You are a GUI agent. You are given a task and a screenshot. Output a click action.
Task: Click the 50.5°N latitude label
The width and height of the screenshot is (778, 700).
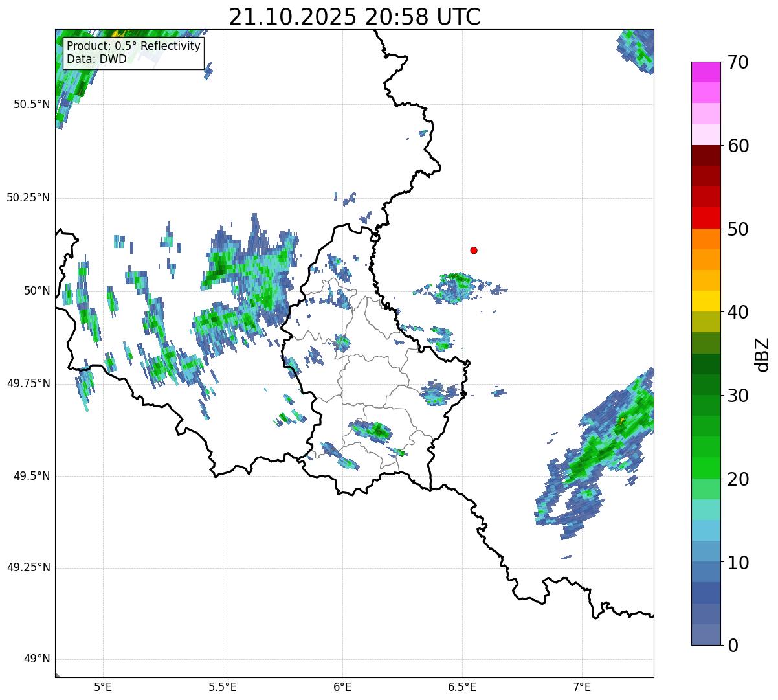[x=32, y=104]
